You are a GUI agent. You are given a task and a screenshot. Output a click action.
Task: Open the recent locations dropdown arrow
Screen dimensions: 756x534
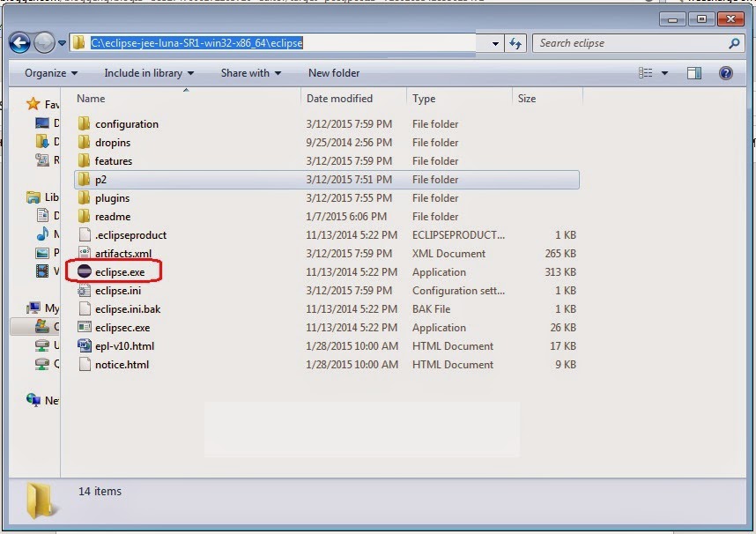pos(63,43)
